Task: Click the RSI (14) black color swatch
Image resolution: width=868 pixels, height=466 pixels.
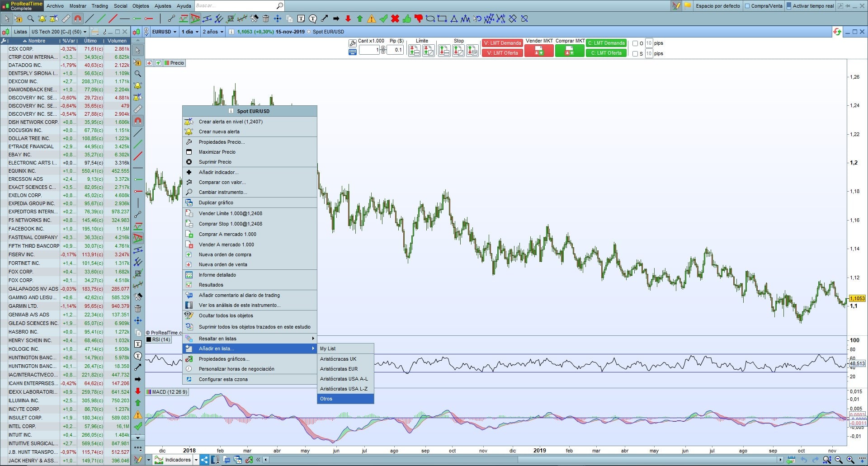Action: pyautogui.click(x=149, y=340)
